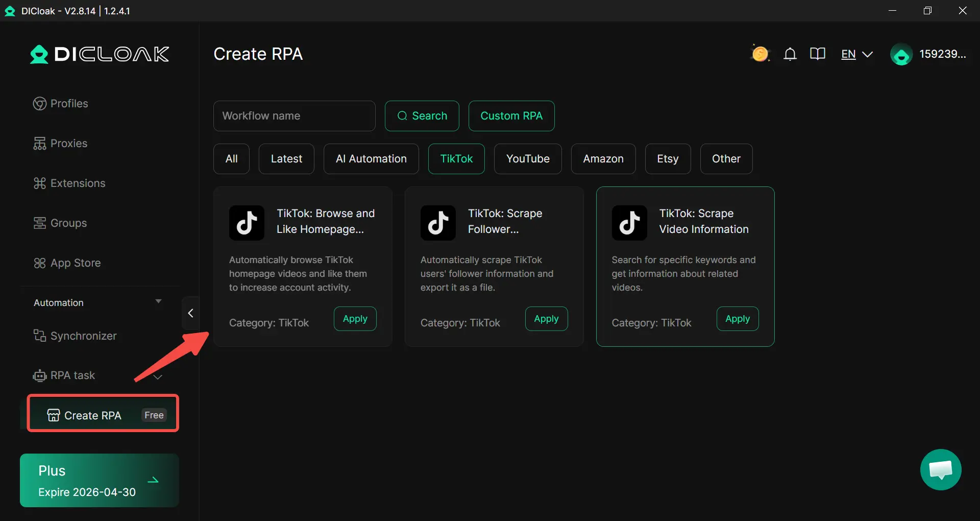980x521 pixels.
Task: Click the notification bell icon
Action: tap(790, 54)
